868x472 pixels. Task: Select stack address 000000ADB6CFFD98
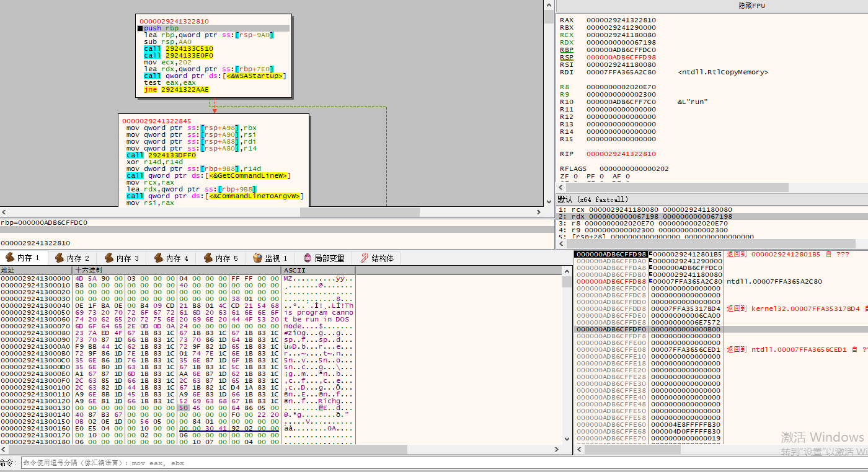pyautogui.click(x=611, y=255)
